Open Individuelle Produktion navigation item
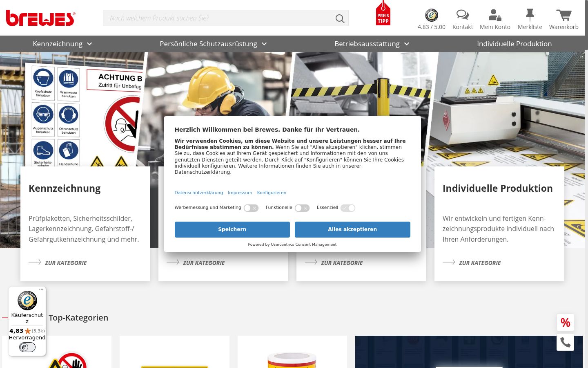Image resolution: width=588 pixels, height=368 pixels. (x=514, y=44)
